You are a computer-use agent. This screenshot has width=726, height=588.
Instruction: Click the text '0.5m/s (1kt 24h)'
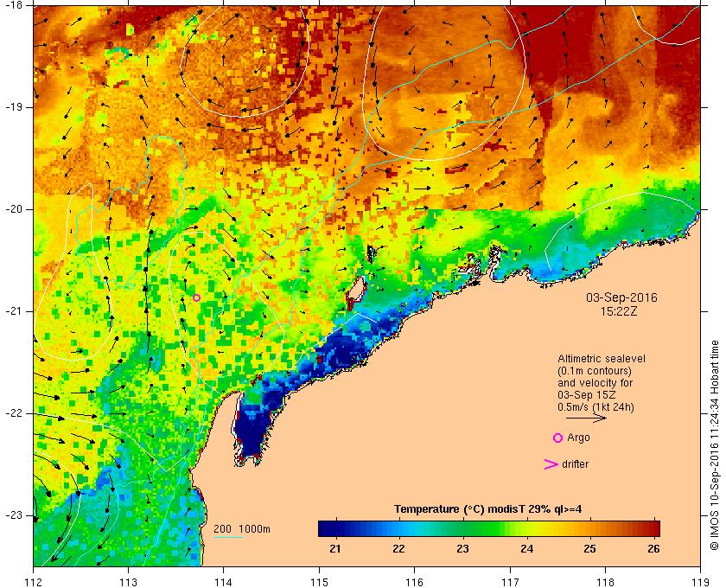click(595, 407)
